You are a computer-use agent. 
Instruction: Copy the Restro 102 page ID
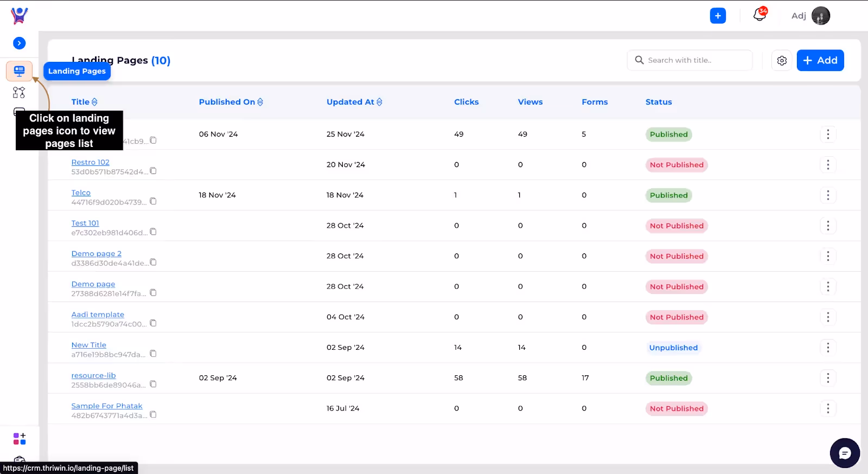(x=154, y=171)
